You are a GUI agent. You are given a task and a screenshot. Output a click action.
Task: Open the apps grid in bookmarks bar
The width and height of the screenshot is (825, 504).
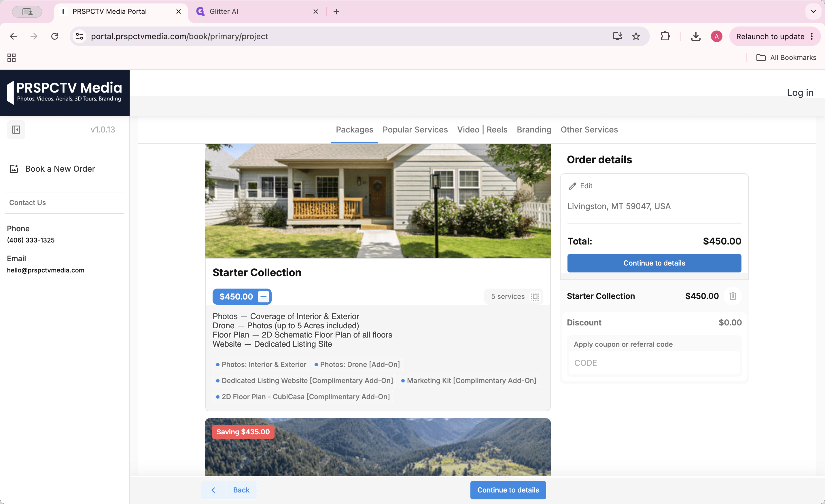click(12, 58)
